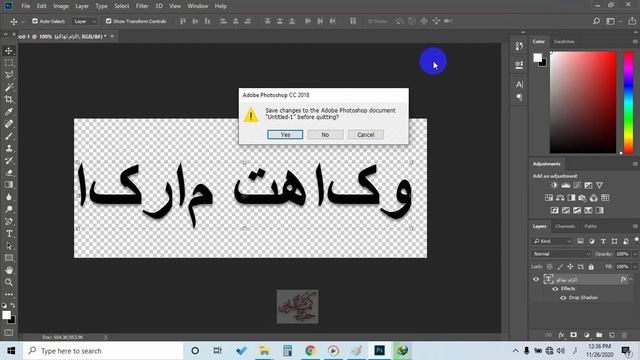The width and height of the screenshot is (640, 360).
Task: Close the Untitled-1 document tab
Action: point(112,36)
